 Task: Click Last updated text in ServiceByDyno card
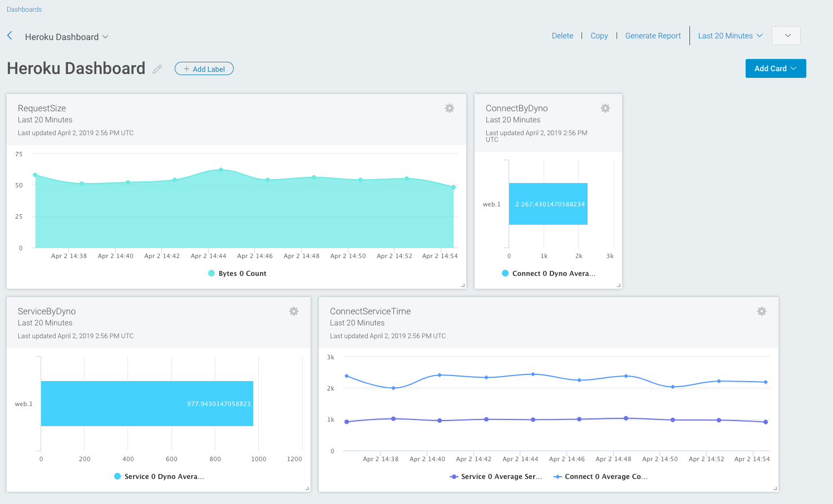pos(76,336)
